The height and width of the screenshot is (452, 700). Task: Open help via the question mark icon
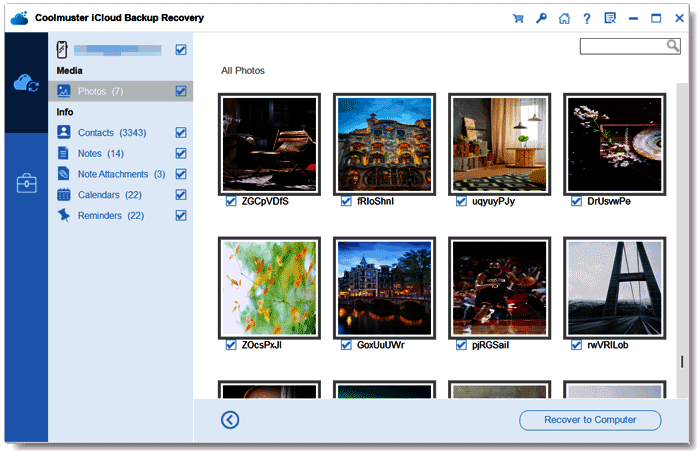(587, 18)
